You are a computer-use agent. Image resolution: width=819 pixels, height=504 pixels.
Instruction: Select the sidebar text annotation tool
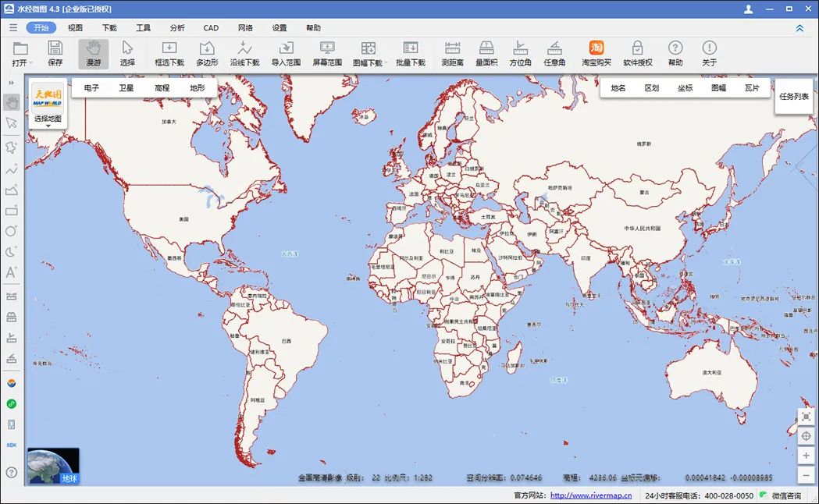pyautogui.click(x=12, y=272)
